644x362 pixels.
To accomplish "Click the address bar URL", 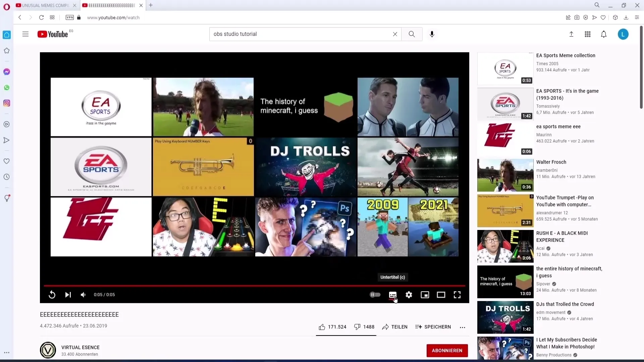I will pyautogui.click(x=113, y=17).
